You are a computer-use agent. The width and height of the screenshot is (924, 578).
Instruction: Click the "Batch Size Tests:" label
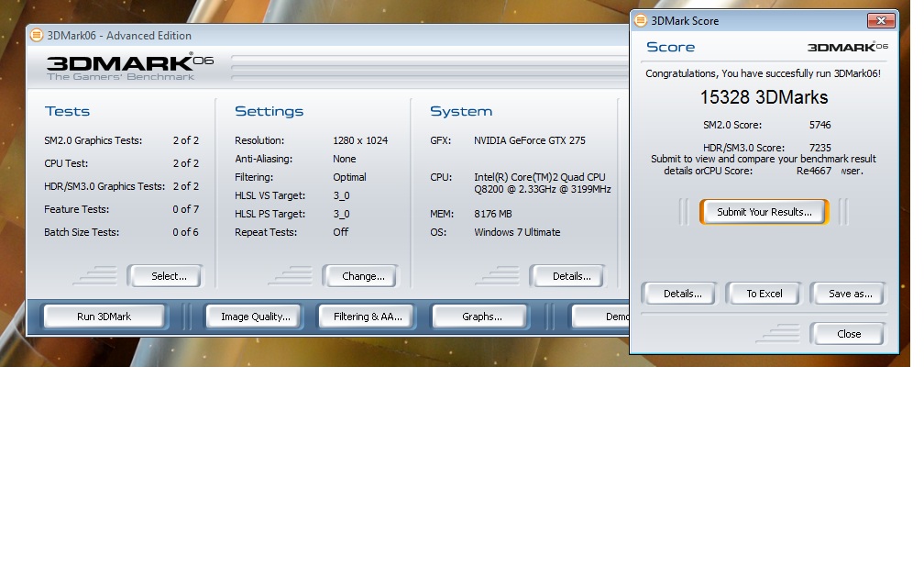(82, 232)
